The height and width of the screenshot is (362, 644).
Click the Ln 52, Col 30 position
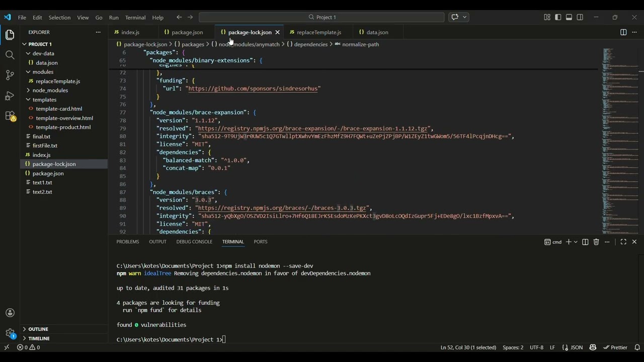click(468, 347)
